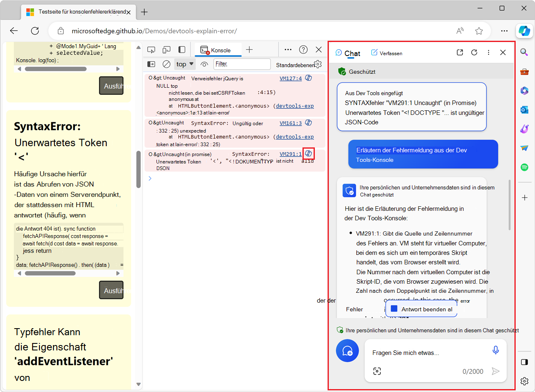Image resolution: width=535 pixels, height=392 pixels.
Task: Click the copy icon beside the VM291:1 error
Action: tap(309, 153)
